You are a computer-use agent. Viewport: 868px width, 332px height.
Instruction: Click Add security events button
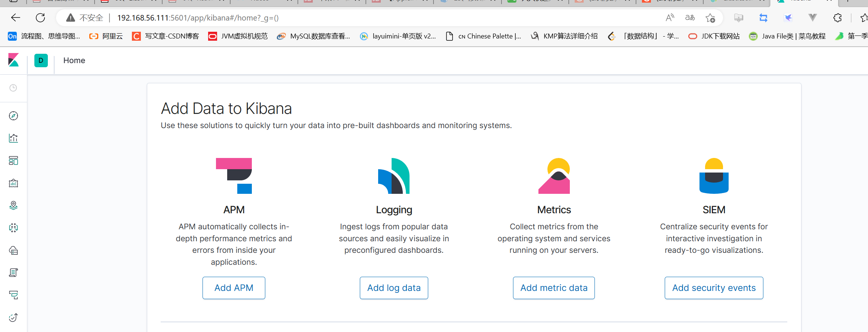point(714,288)
